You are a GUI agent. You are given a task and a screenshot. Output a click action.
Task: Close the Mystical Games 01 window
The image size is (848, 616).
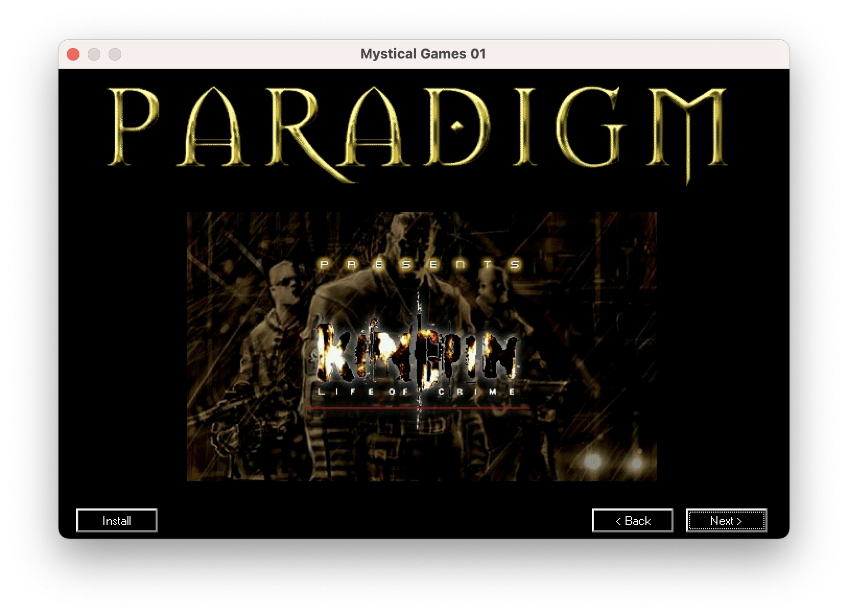click(x=73, y=54)
